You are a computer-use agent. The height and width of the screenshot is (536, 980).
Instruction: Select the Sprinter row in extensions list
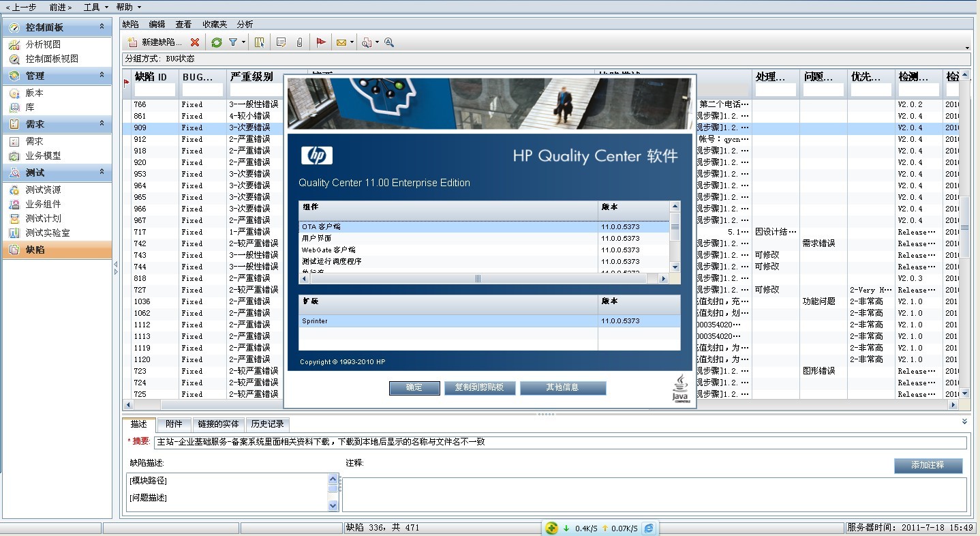click(489, 321)
